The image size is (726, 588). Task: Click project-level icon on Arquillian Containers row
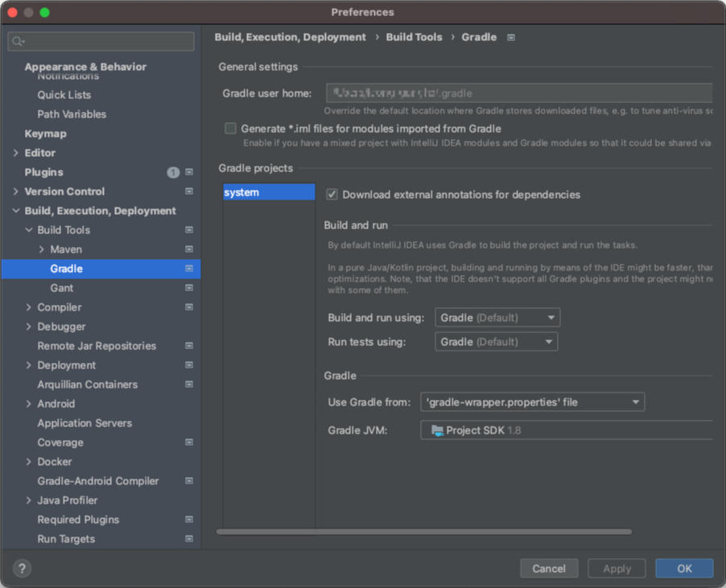pyautogui.click(x=189, y=384)
